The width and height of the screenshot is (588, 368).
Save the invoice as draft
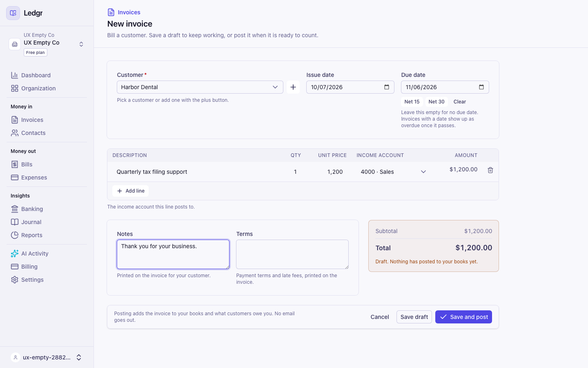[x=414, y=317]
